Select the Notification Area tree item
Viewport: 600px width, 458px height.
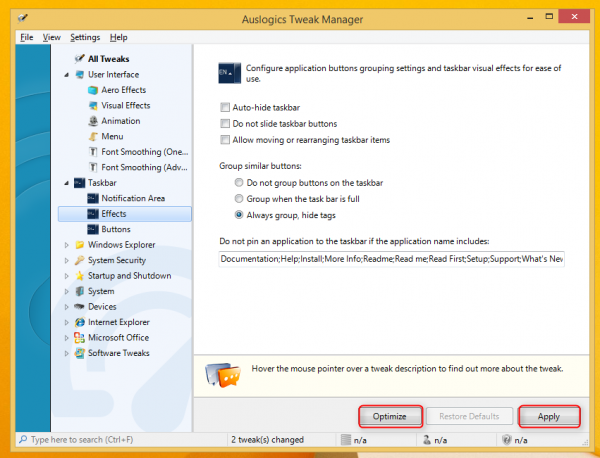[133, 198]
